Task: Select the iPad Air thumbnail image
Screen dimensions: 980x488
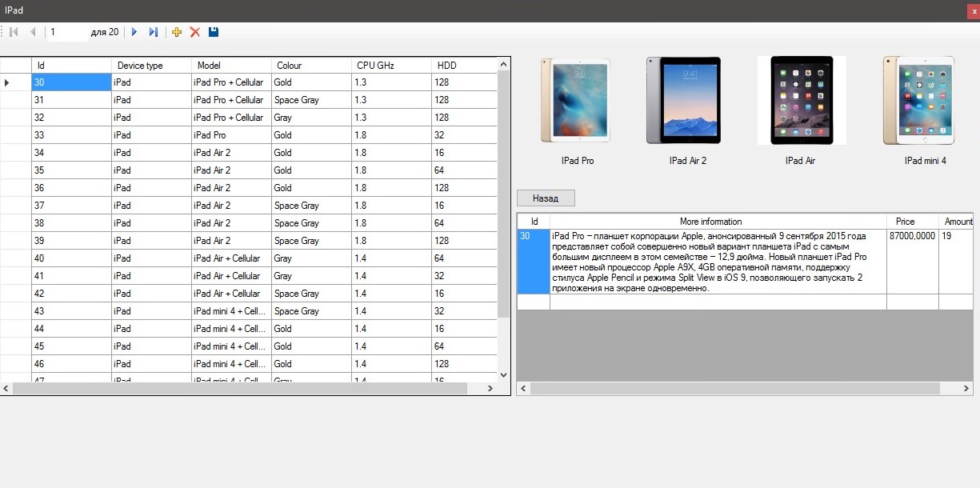Action: pyautogui.click(x=802, y=100)
